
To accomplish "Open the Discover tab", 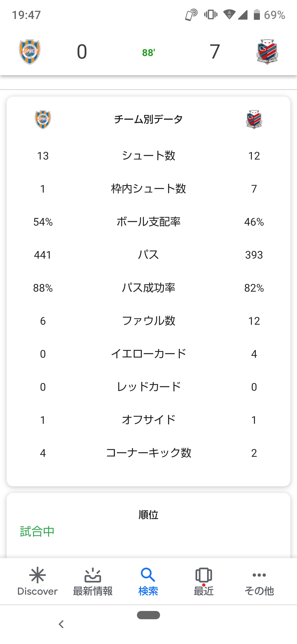I will [x=38, y=581].
